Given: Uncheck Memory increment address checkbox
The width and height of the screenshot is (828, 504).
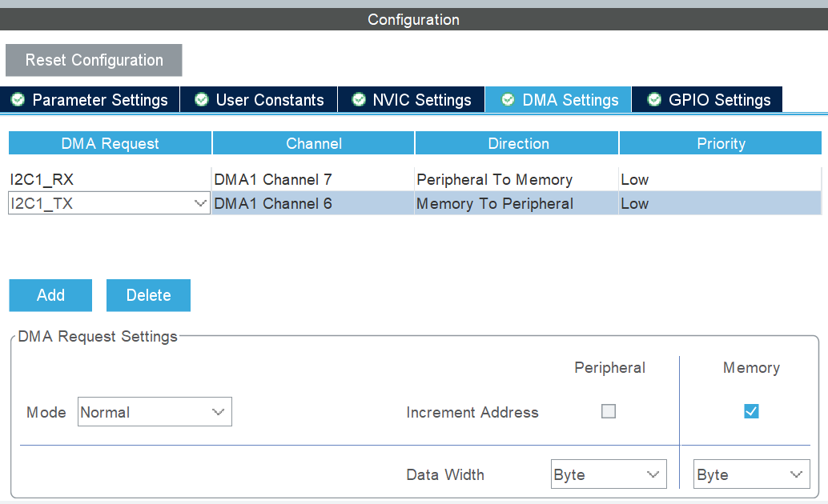Looking at the screenshot, I should (751, 412).
